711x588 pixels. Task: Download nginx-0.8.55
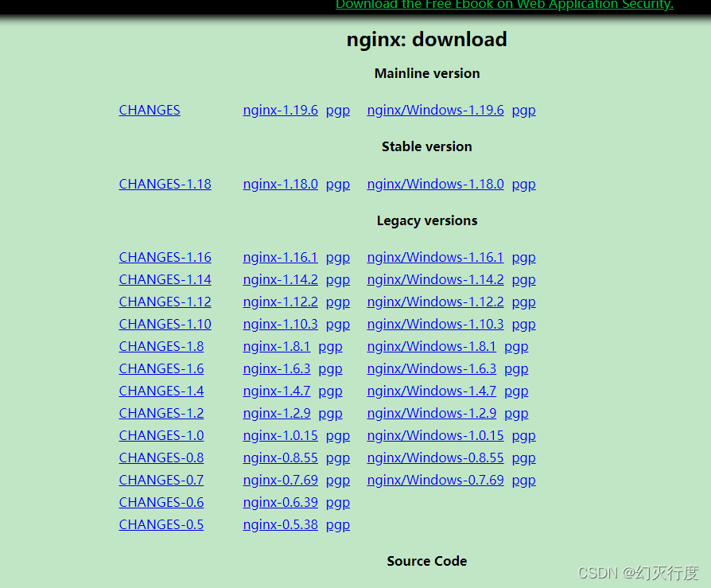[x=280, y=458]
